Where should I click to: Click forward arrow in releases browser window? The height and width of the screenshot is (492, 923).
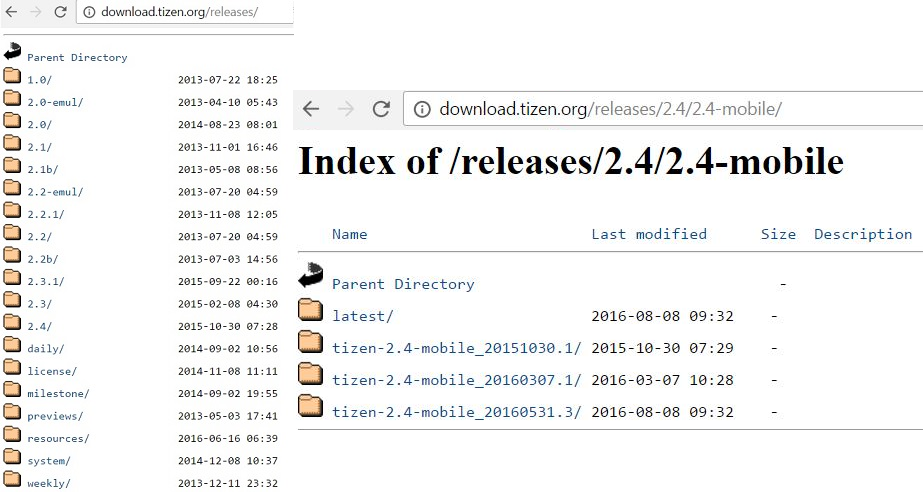click(35, 12)
